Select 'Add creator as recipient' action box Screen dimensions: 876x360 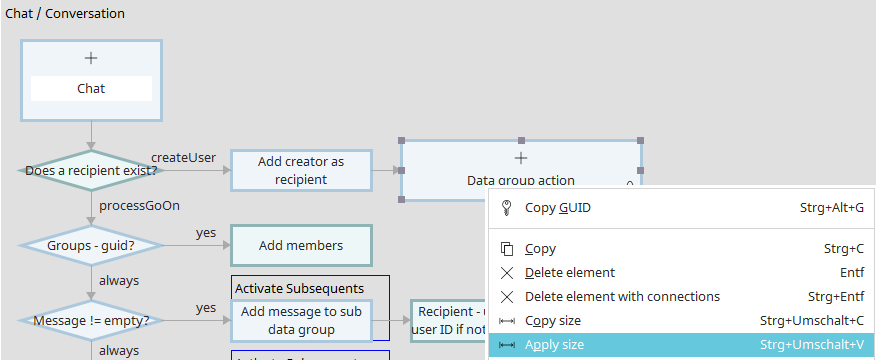click(x=301, y=170)
